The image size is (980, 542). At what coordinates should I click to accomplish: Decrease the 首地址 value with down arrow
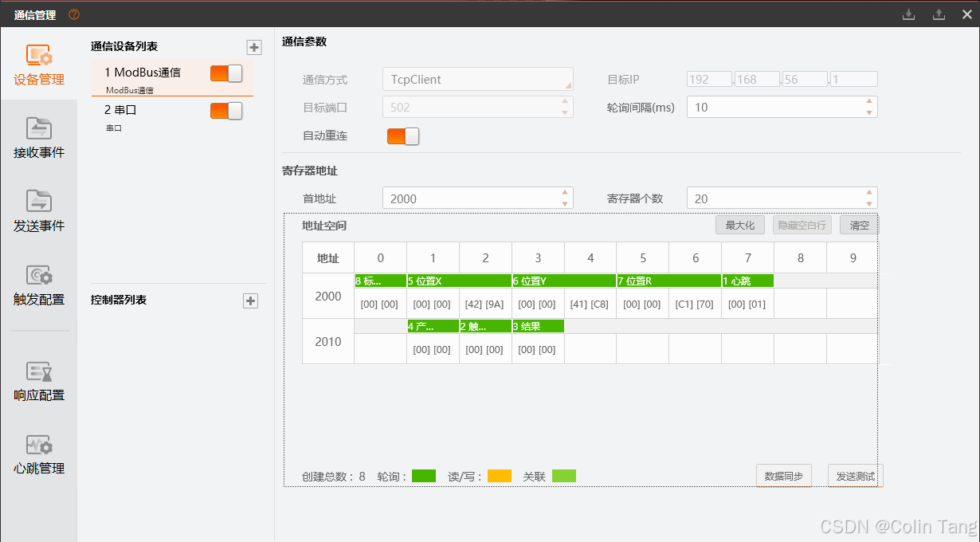tap(566, 204)
